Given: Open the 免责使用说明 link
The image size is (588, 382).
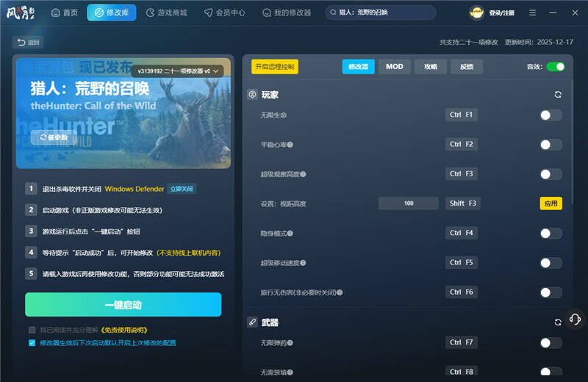Looking at the screenshot, I should pos(128,330).
